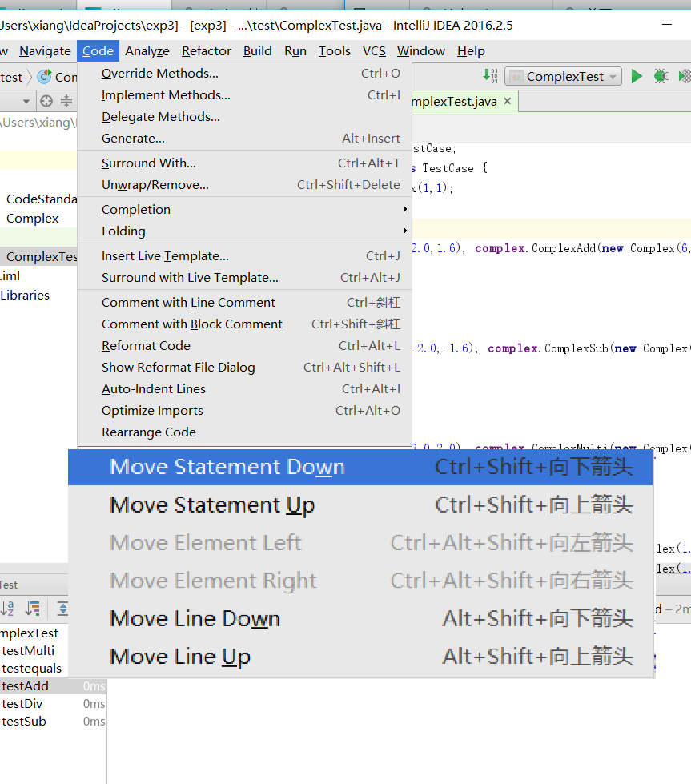The height and width of the screenshot is (784, 691).
Task: Select testMulti in test results
Action: tap(28, 650)
